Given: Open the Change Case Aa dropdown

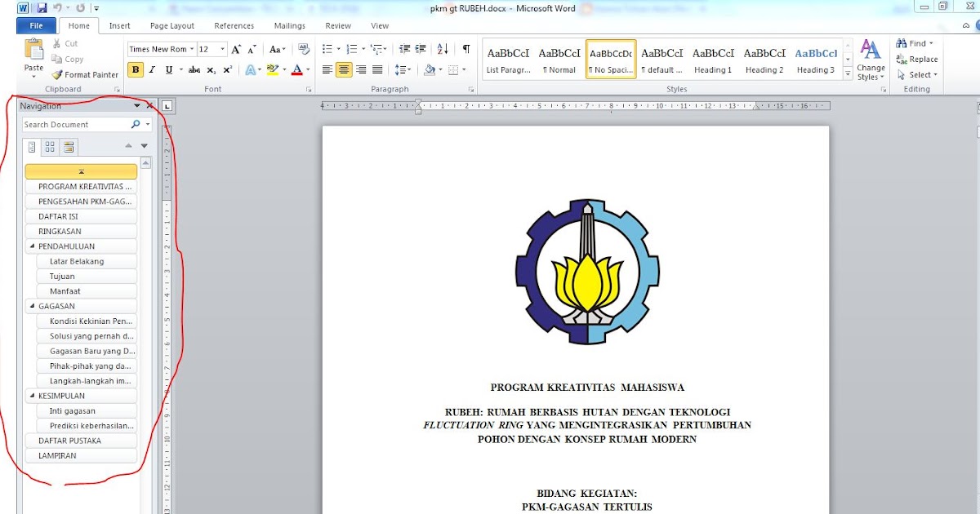Looking at the screenshot, I should click(x=278, y=49).
